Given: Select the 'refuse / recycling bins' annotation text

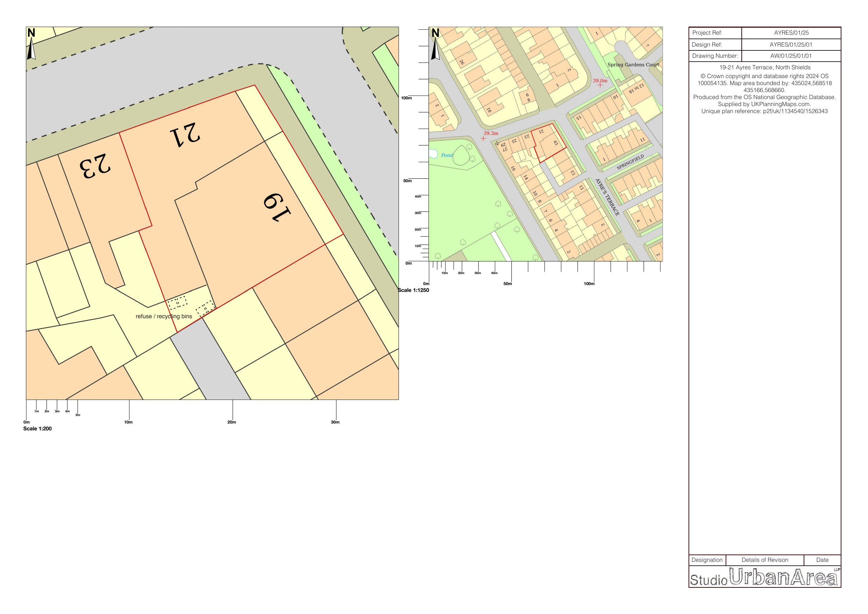Looking at the screenshot, I should [164, 316].
